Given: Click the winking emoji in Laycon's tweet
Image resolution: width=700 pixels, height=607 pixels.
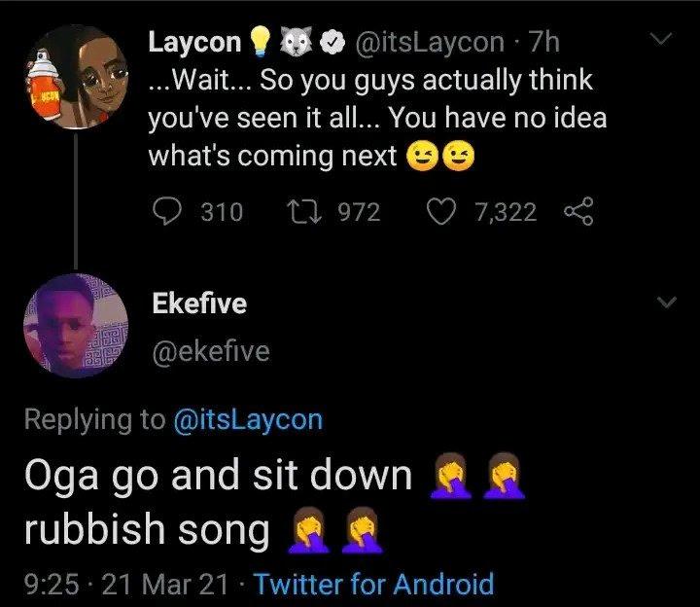Looking at the screenshot, I should [422, 157].
